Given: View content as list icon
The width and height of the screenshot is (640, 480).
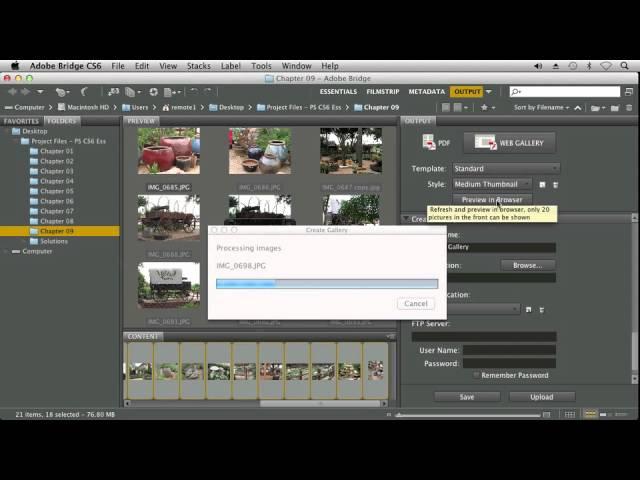Looking at the screenshot, I should click(x=621, y=415).
